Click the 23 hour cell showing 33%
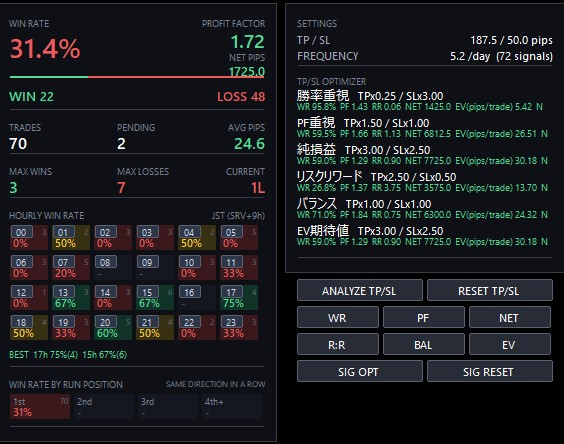Image resolution: width=564 pixels, height=444 pixels. [239, 327]
